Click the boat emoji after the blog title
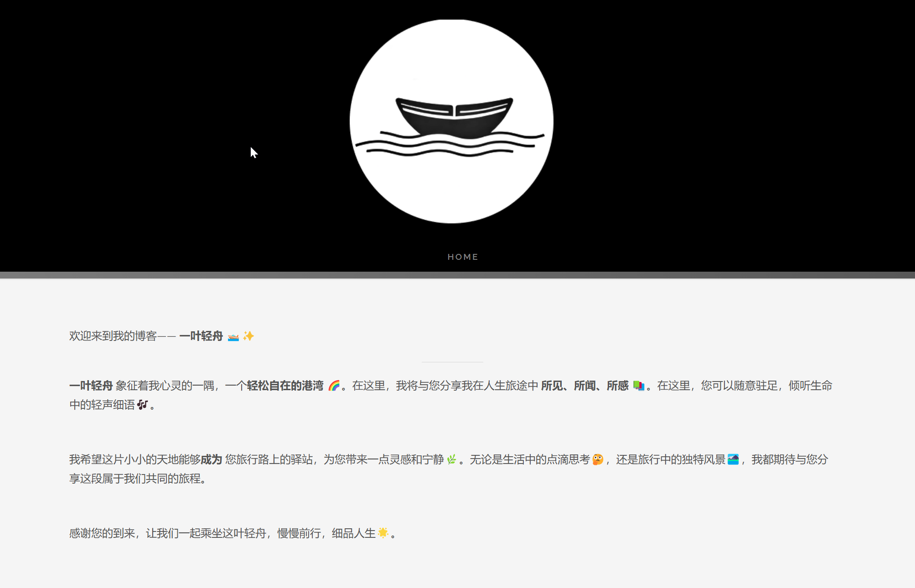Screen dimensions: 915x588 click(x=233, y=337)
